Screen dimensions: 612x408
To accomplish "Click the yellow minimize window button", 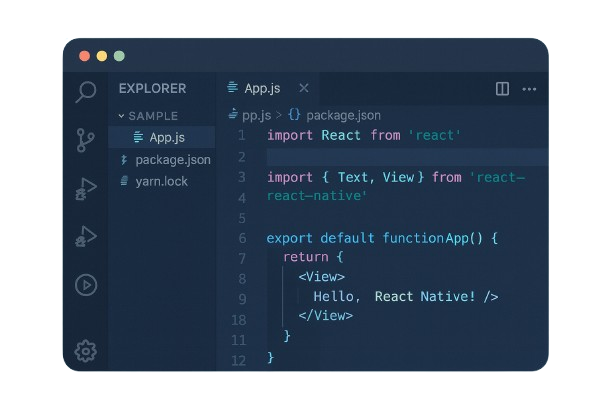I will pos(102,56).
